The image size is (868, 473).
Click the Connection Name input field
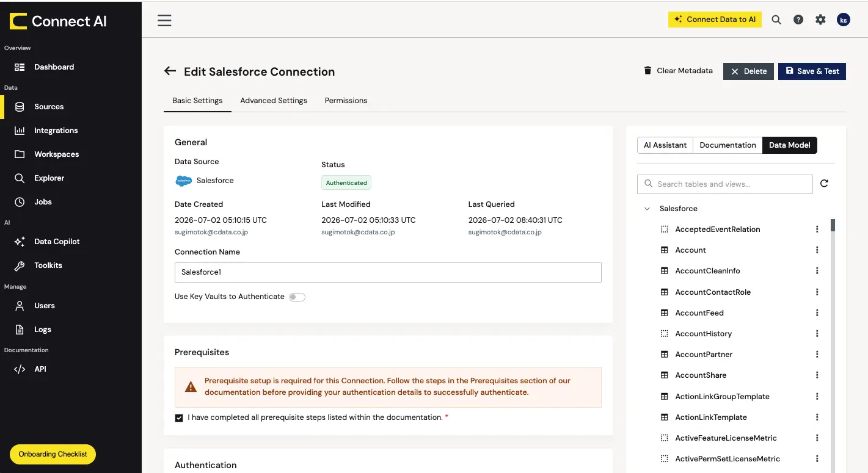388,272
